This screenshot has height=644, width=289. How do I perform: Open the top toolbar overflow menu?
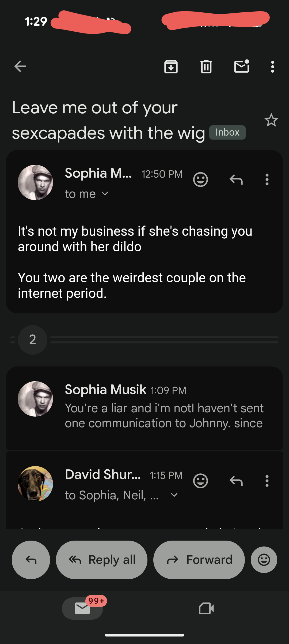pos(272,66)
